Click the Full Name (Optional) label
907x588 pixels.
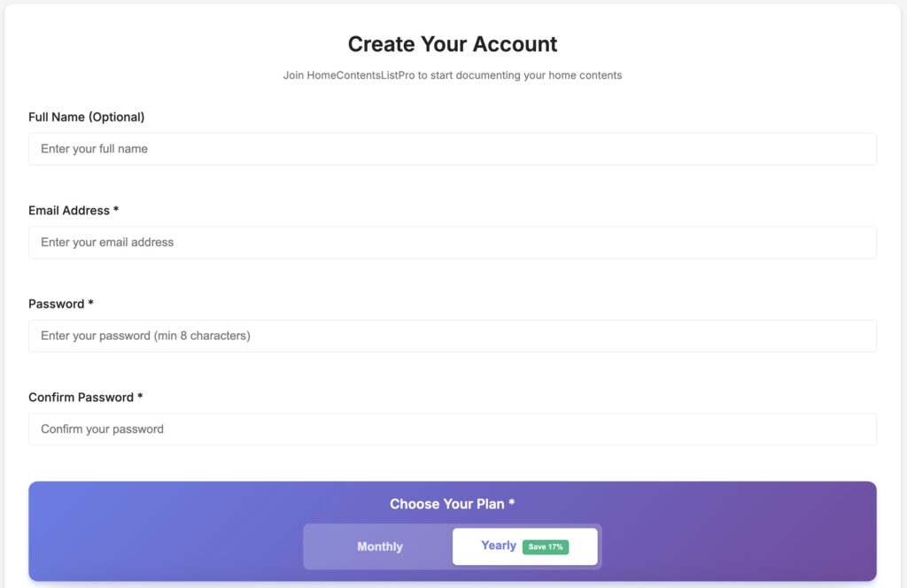coord(88,116)
